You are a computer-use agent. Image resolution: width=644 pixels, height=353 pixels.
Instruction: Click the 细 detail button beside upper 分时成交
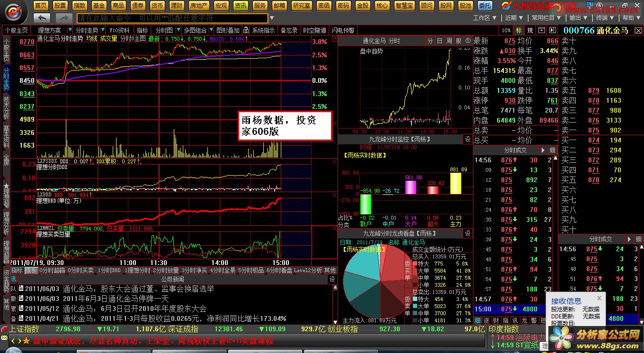552,150
